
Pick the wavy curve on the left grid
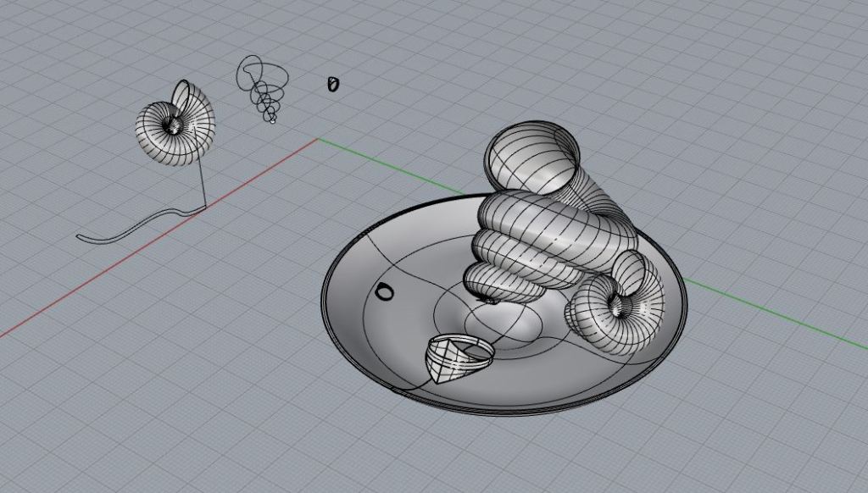point(136,224)
